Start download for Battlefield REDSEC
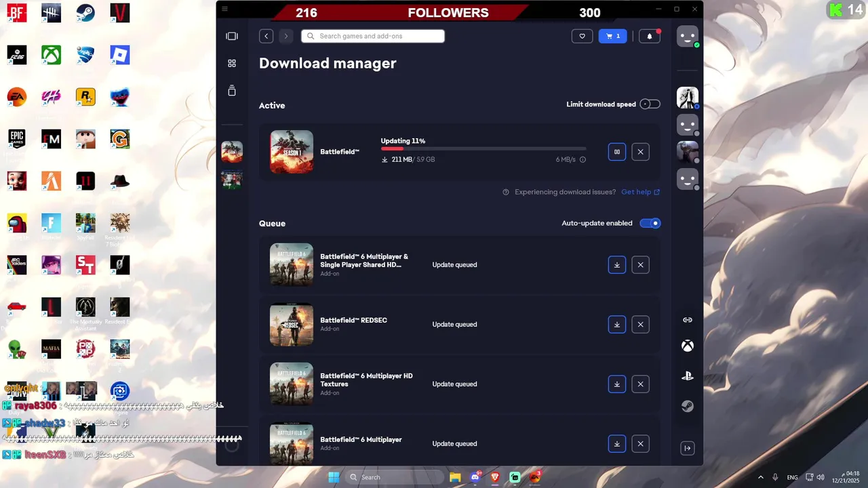 (617, 325)
